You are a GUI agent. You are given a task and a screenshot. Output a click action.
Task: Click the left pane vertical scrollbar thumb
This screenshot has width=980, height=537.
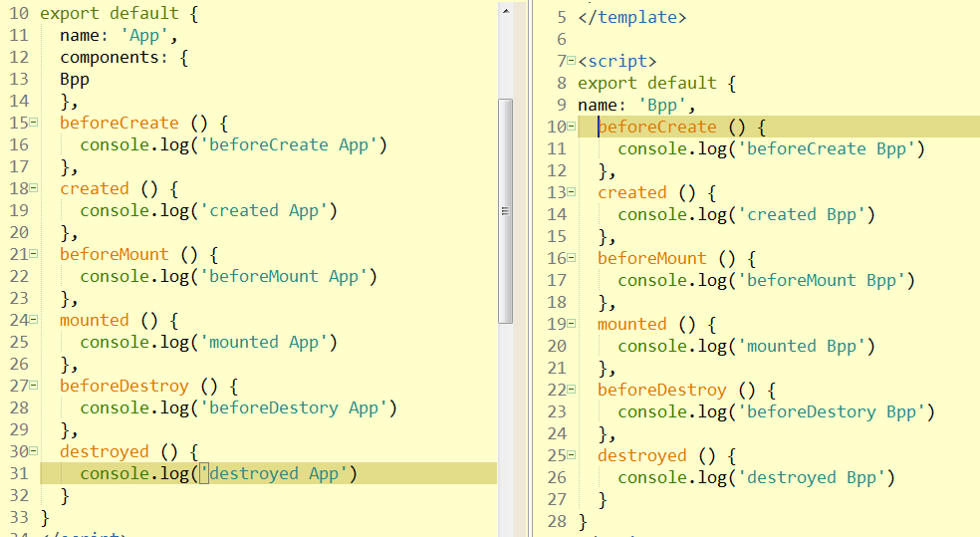pos(506,211)
